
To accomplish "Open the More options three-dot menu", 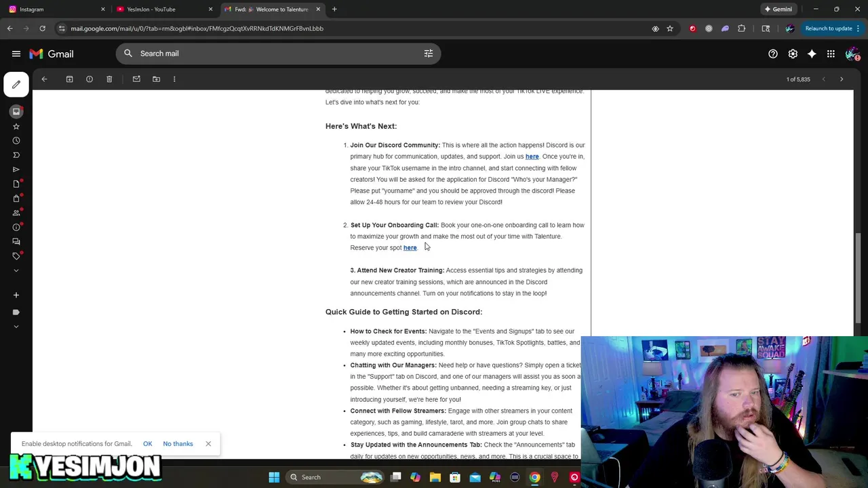I will click(x=174, y=79).
